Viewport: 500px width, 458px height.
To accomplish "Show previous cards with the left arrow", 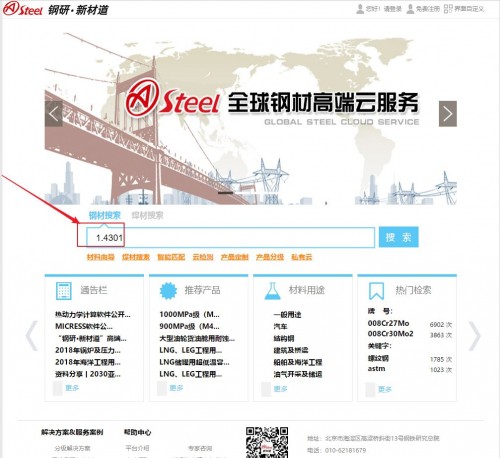I will (x=32, y=336).
